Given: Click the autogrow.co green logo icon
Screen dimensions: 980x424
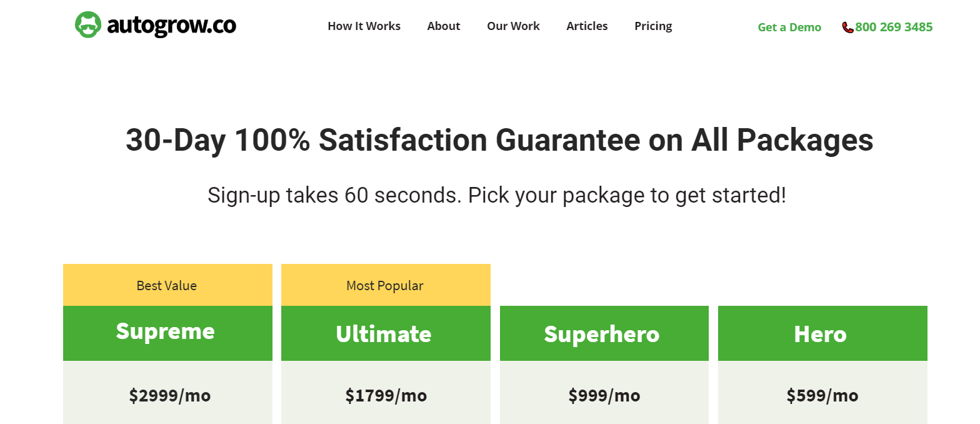Looking at the screenshot, I should click(88, 24).
